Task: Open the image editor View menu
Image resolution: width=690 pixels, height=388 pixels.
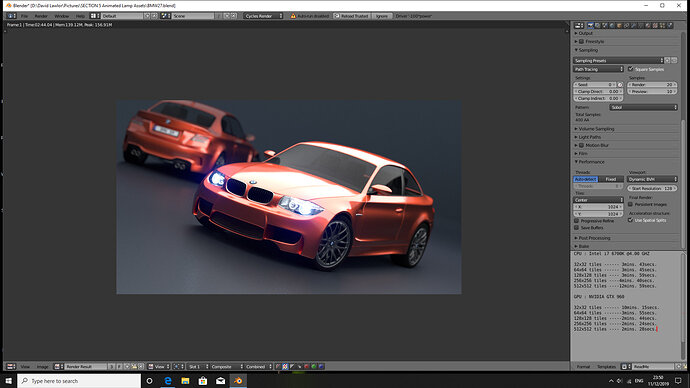Action: point(25,366)
